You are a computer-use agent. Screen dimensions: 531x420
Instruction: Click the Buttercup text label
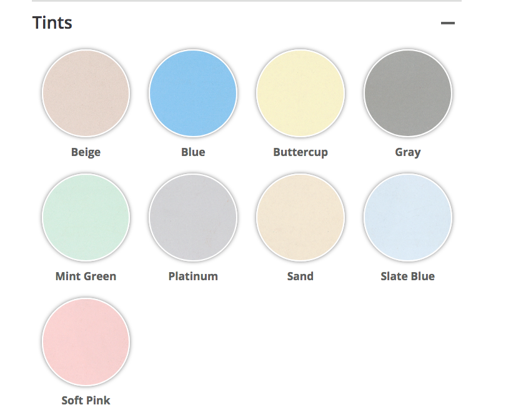(x=300, y=152)
